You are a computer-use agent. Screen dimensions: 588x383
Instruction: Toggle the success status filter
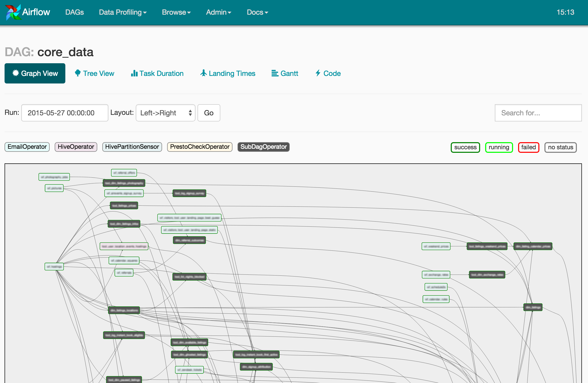point(465,147)
